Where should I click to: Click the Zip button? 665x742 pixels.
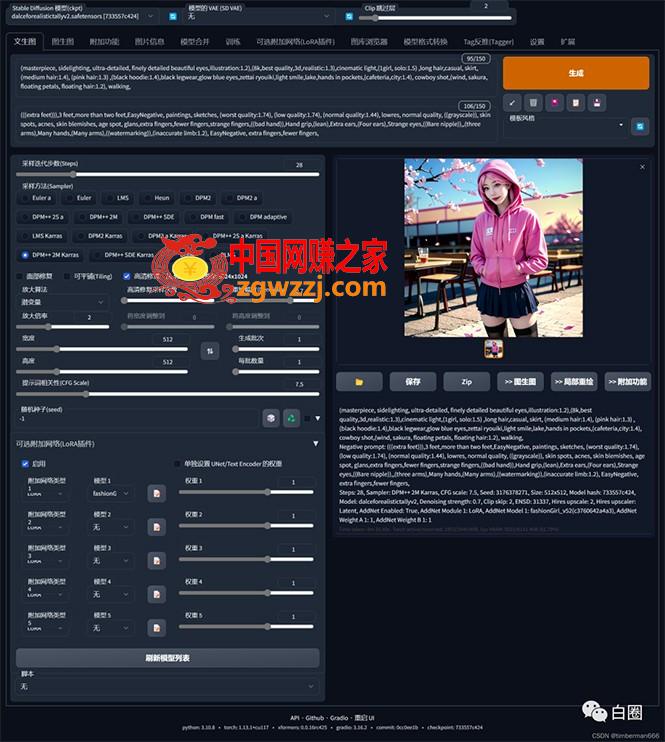[x=467, y=381]
